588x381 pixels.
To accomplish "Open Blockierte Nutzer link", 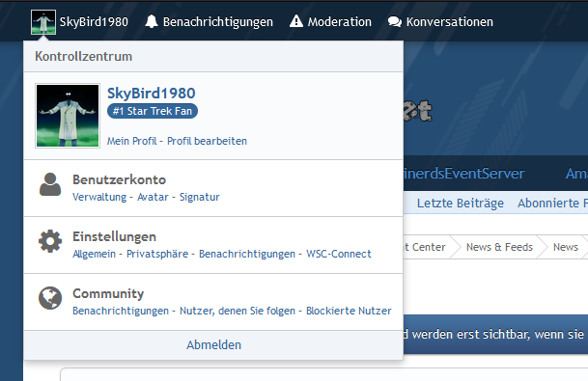I will 349,311.
